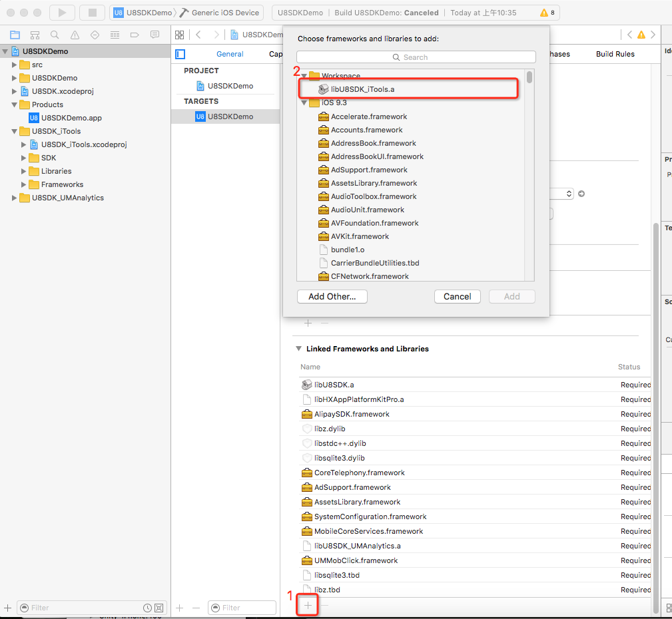Select AlipaySDK.framework in linked libraries
This screenshot has width=672, height=619.
[474, 414]
